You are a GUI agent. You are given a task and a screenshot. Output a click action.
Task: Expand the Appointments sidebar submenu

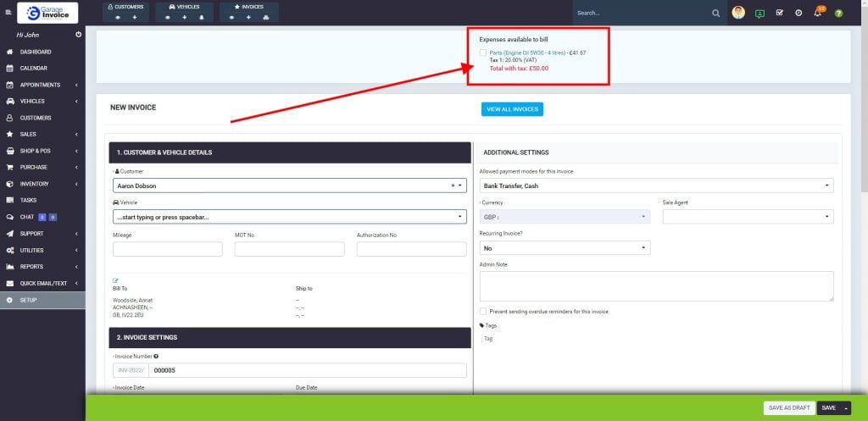point(76,85)
